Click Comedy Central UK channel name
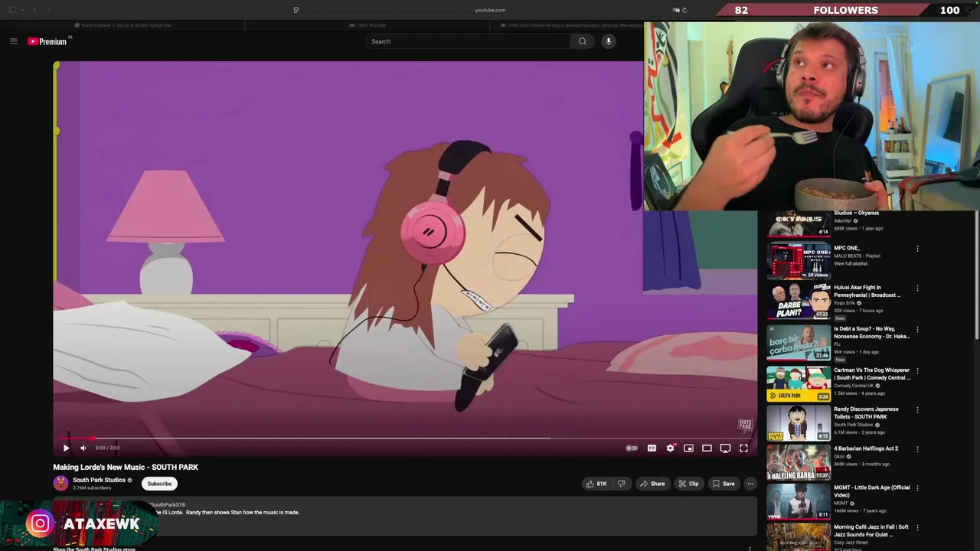This screenshot has height=551, width=980. click(854, 386)
